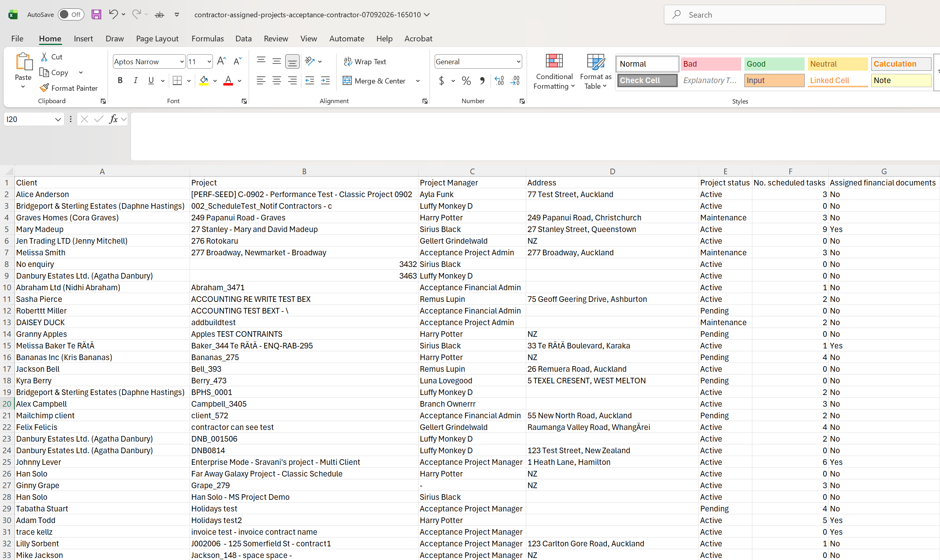Click the Center align text icon

pyautogui.click(x=277, y=81)
